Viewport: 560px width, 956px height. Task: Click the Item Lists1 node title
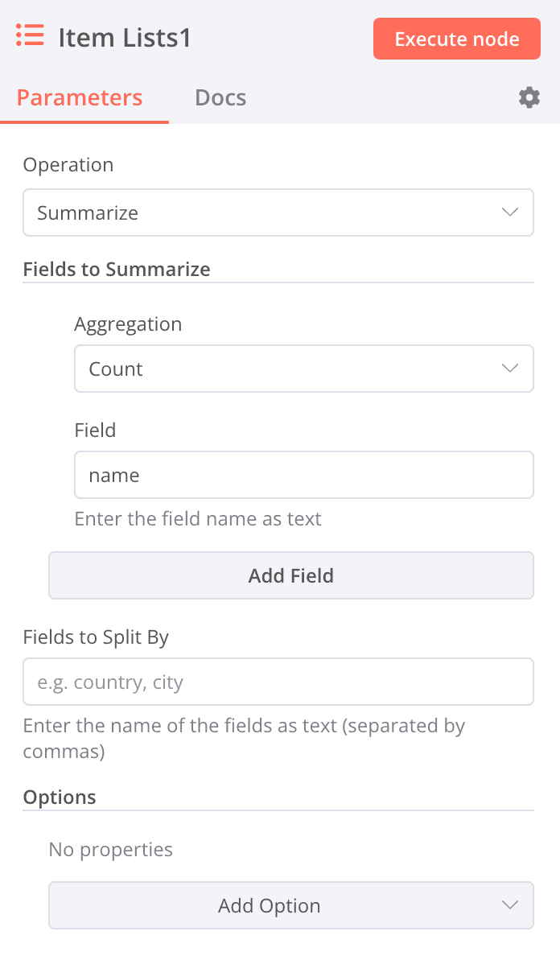[x=125, y=38]
